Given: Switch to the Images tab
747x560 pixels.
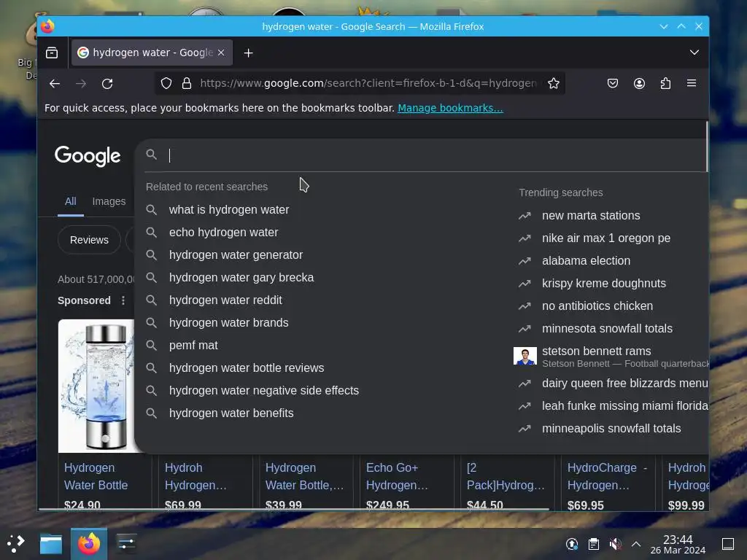Looking at the screenshot, I should [x=109, y=201].
